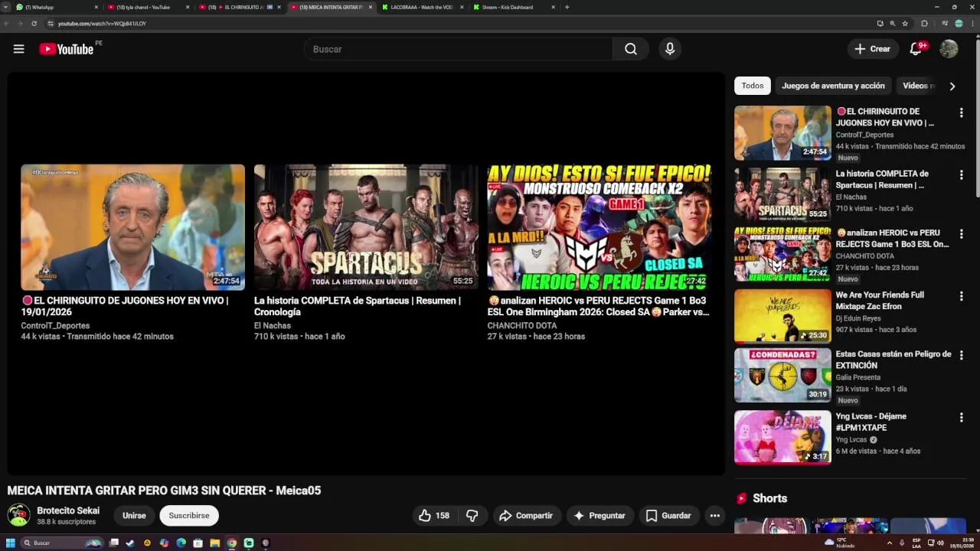
Task: Open the Chrome three-dot menu
Action: point(973,24)
